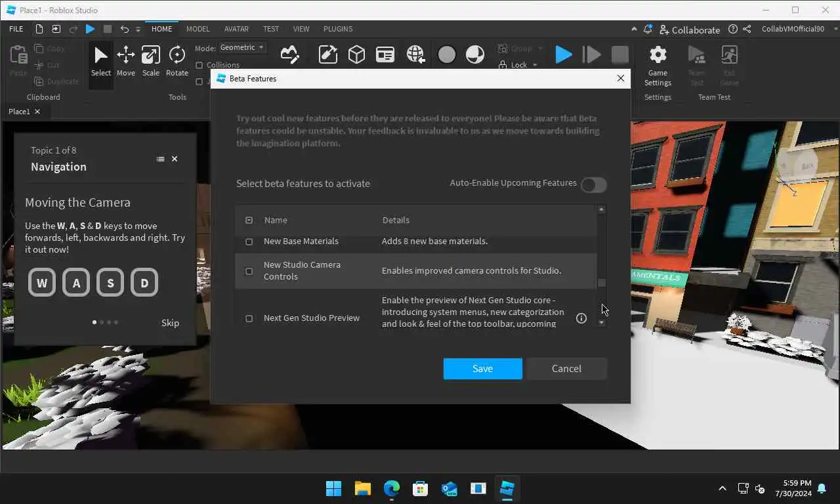Collapse the ribbon with the up chevron
The height and width of the screenshot is (504, 840).
[x=633, y=30]
